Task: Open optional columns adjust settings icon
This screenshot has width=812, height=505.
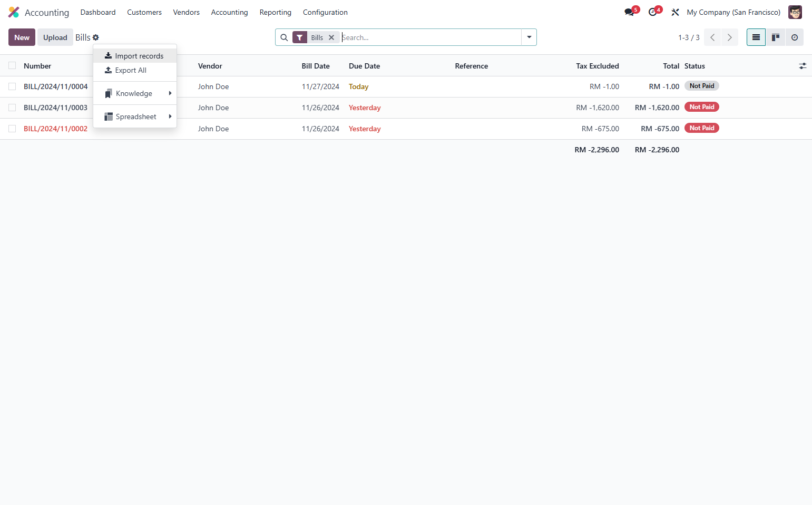Action: pyautogui.click(x=803, y=66)
